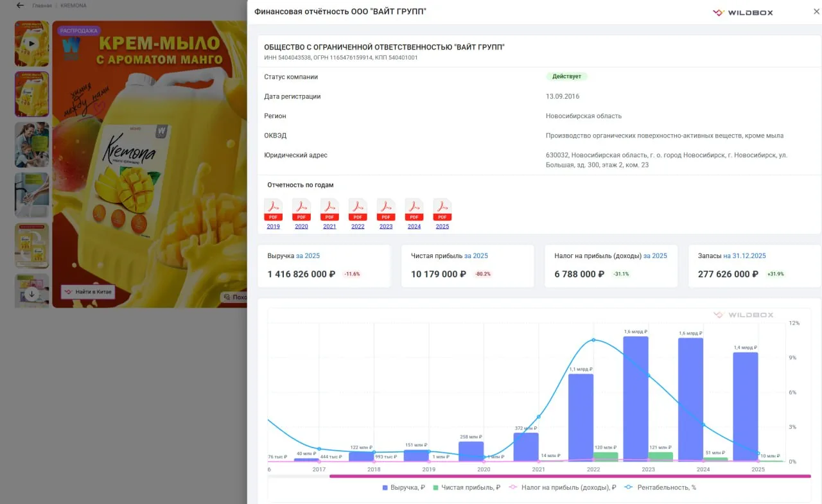Click the 2024 year link under the PDF

pos(414,227)
